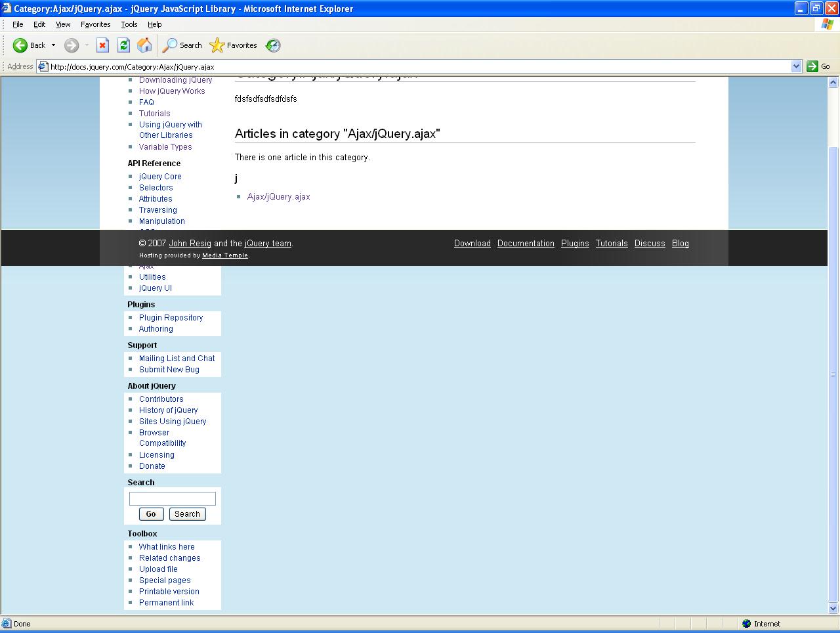Click the sidebar Go search button
840x633 pixels.
click(151, 514)
